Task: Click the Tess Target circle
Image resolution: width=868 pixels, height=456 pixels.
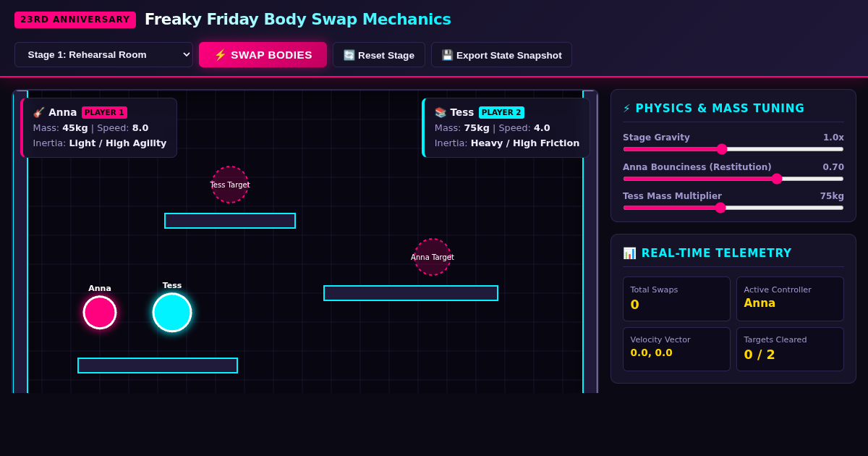Action: point(230,185)
